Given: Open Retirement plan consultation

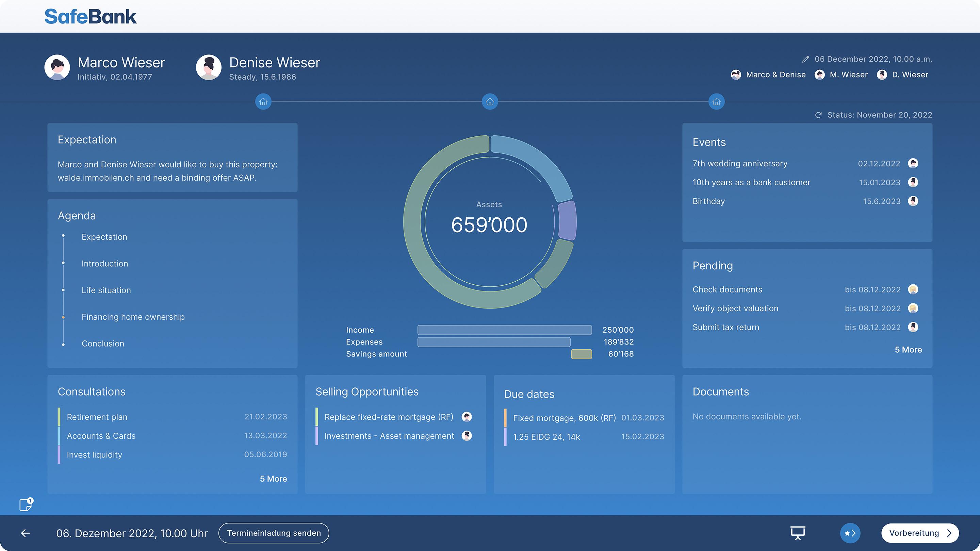Looking at the screenshot, I should click(172, 417).
